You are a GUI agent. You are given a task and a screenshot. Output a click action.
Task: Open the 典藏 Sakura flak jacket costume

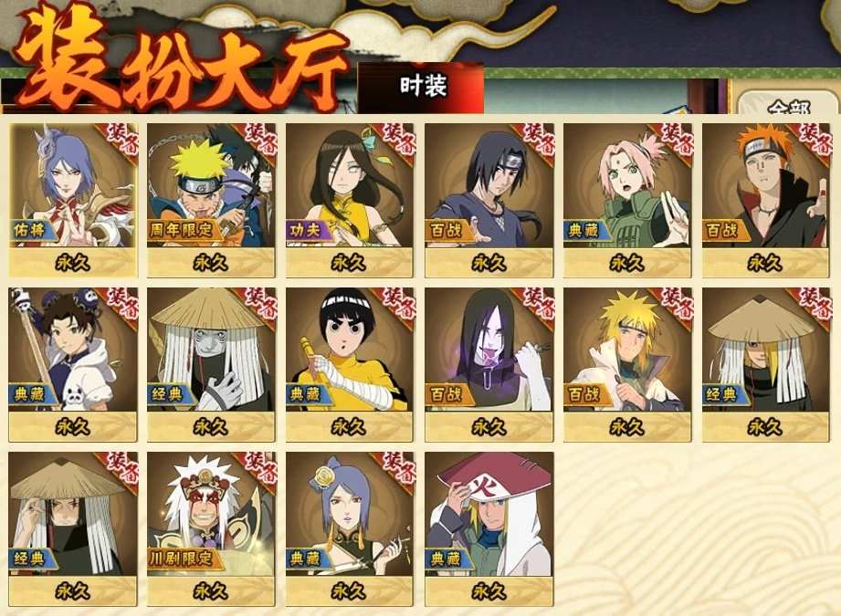tap(627, 201)
